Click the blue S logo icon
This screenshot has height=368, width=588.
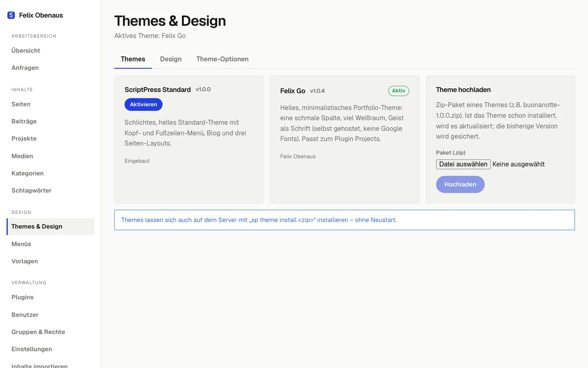click(11, 15)
